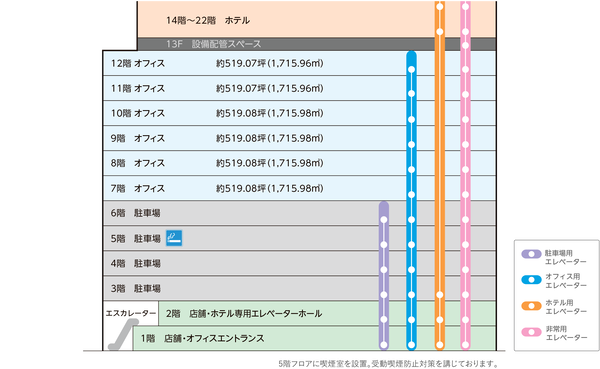Click the 11階 area value 約519.07坪
Screen dimensions: 600x369
coord(241,88)
